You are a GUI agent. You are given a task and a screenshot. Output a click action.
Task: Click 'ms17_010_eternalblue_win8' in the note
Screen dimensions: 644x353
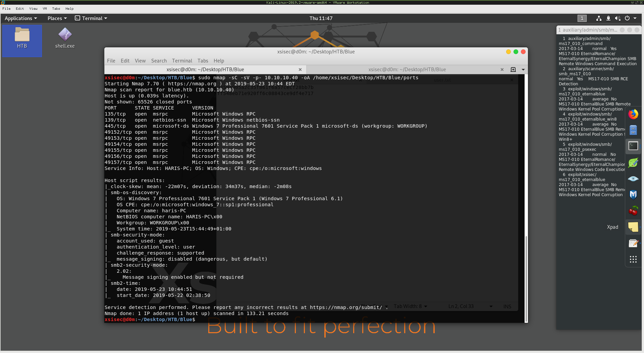click(x=588, y=119)
